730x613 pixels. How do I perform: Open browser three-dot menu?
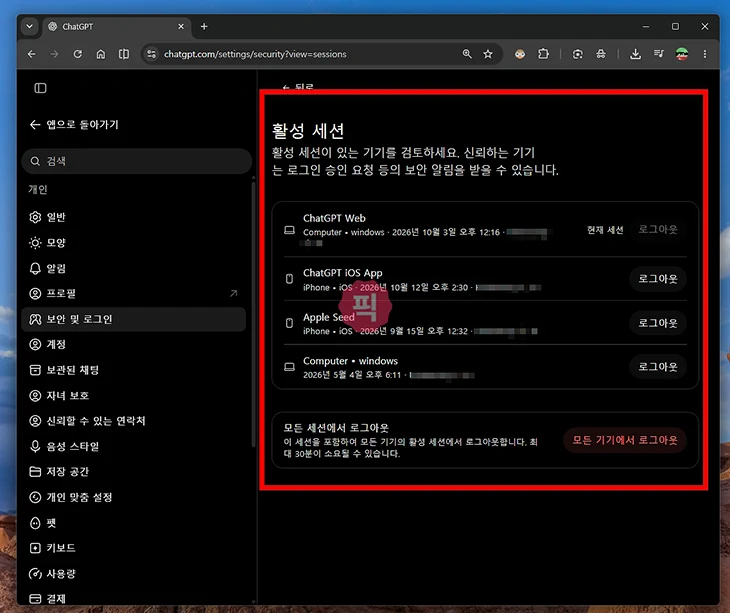pos(705,54)
